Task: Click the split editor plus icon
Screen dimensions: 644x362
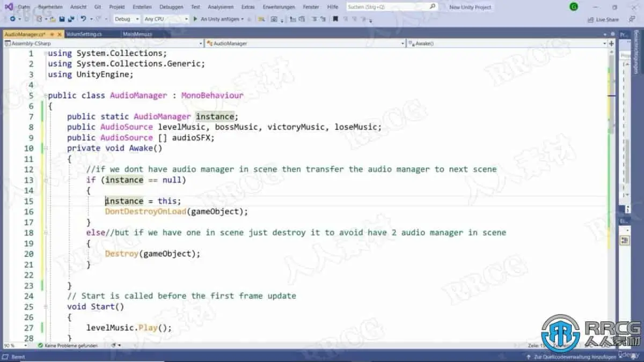Action: coord(611,43)
